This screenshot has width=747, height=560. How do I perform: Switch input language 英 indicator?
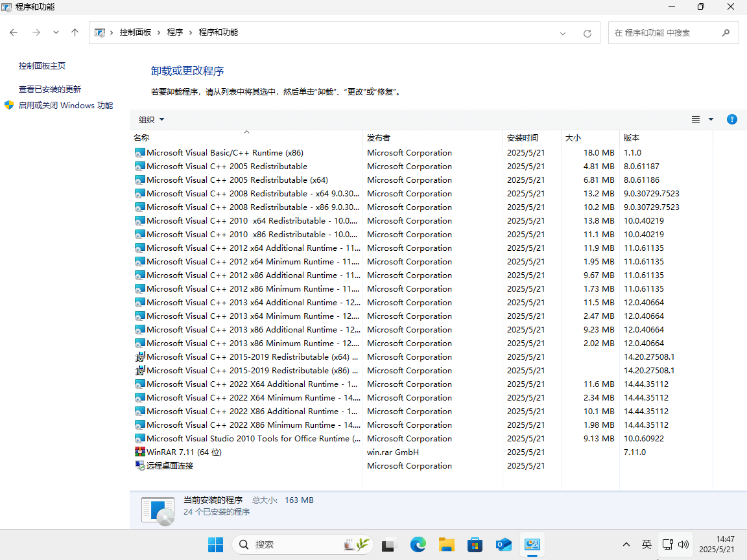pos(646,544)
